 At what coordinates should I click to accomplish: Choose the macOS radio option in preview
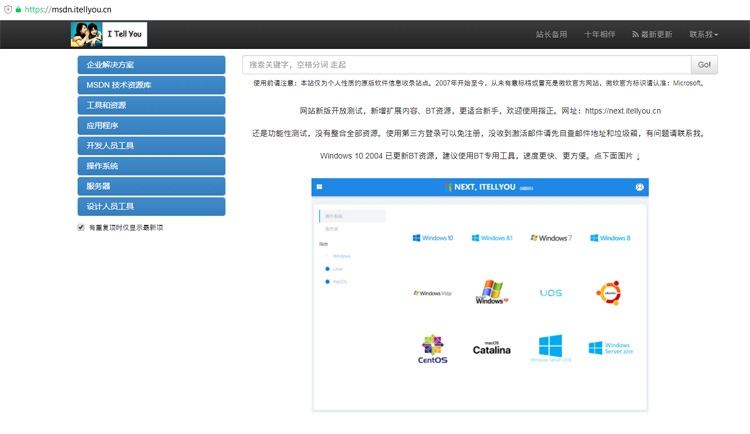327,282
